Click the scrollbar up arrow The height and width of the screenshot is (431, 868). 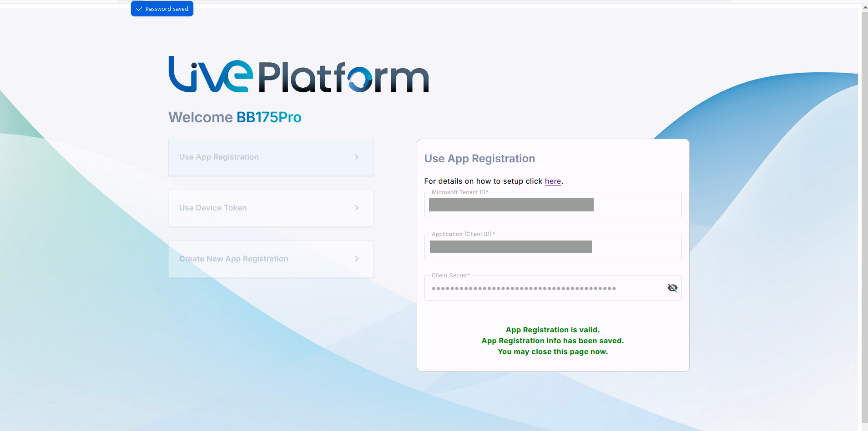[x=865, y=8]
